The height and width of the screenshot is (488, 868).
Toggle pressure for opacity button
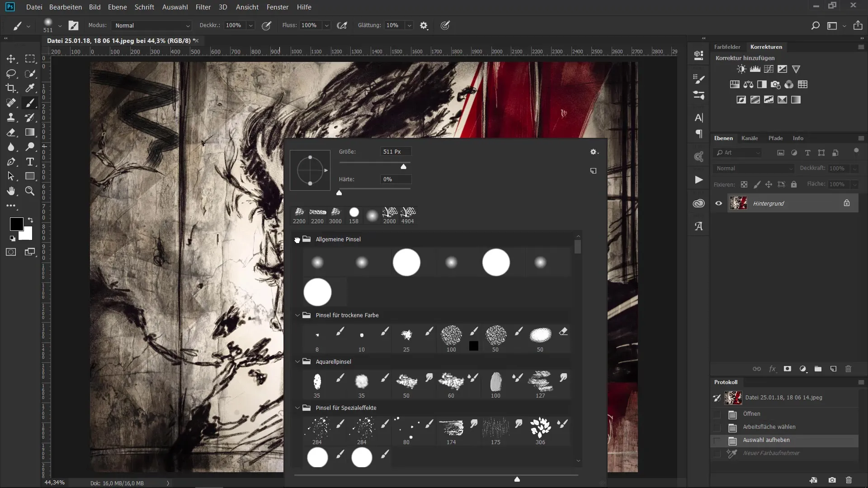[x=266, y=26]
